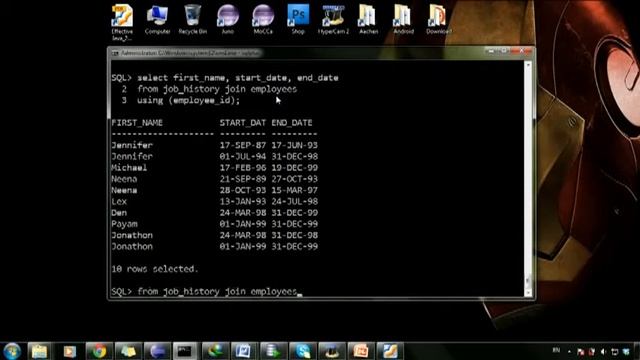Click the command prompt scrollbar up arrow

point(528,64)
